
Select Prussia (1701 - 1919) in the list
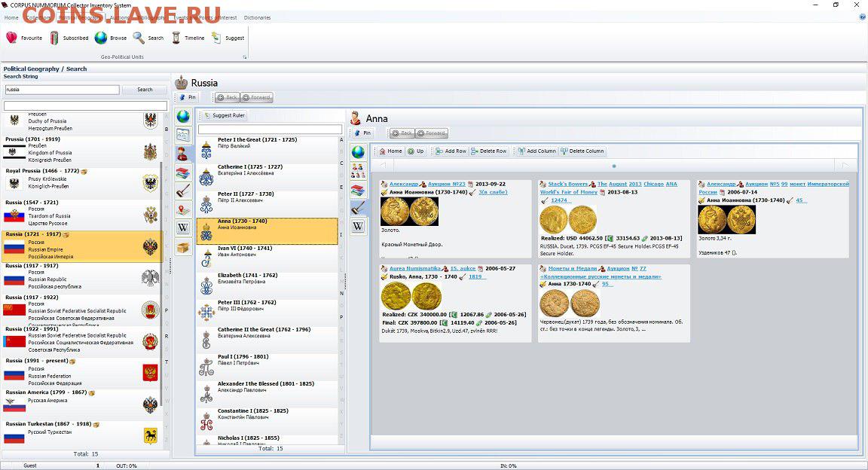[x=81, y=151]
